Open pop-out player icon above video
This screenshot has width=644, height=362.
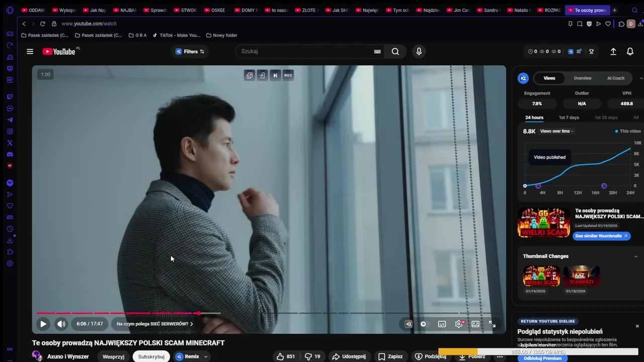click(250, 75)
